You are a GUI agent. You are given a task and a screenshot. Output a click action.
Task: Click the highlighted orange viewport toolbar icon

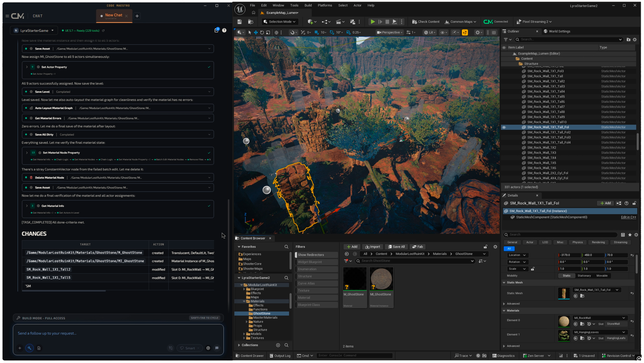465,32
